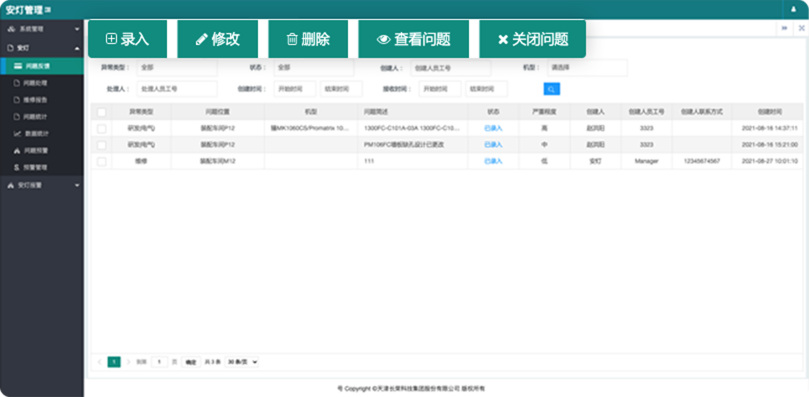The width and height of the screenshot is (809, 397).
Task: Click the cell starting 1300FC-C101A-03A
Action: 412,129
